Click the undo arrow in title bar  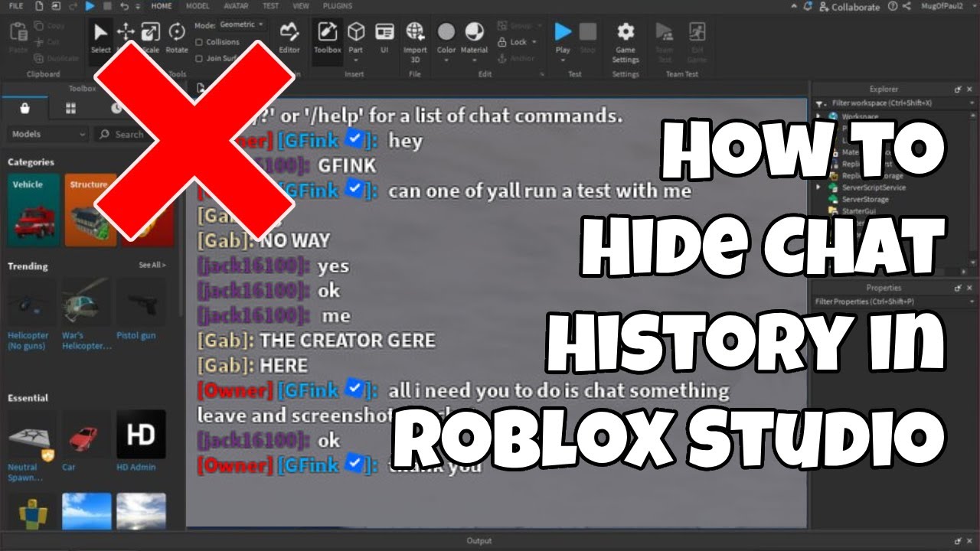coord(124,6)
